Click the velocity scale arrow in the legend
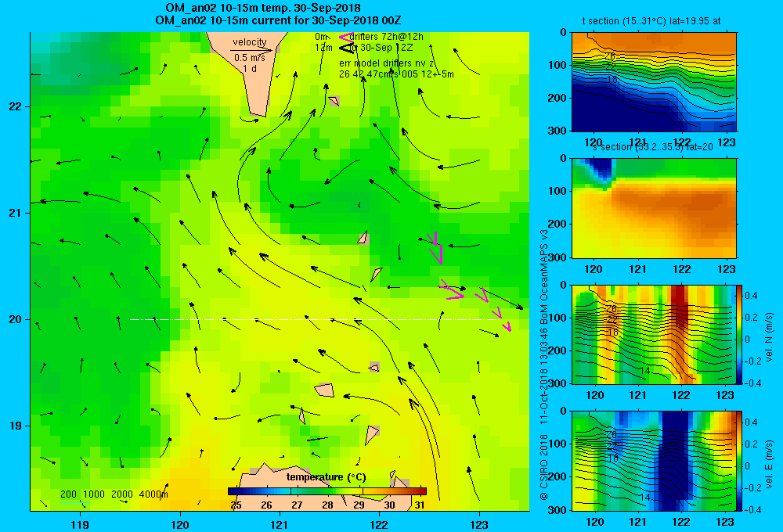783x532 pixels. coord(251,50)
